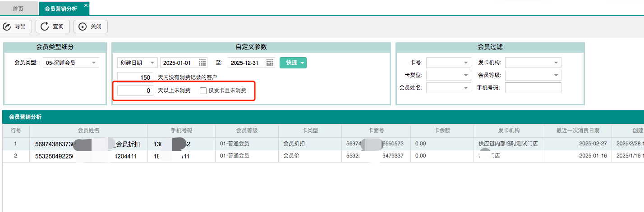
Task: Click the 卡面号 column header
Action: [x=376, y=131]
